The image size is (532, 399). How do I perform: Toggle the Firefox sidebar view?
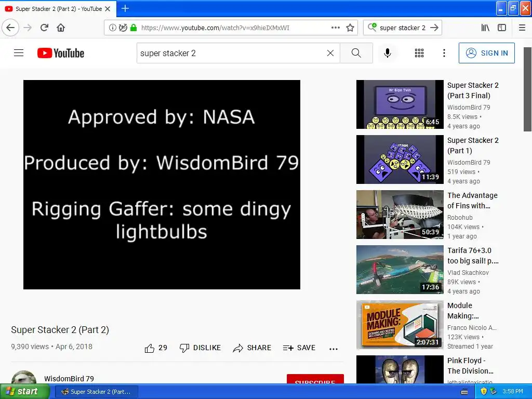click(x=502, y=28)
